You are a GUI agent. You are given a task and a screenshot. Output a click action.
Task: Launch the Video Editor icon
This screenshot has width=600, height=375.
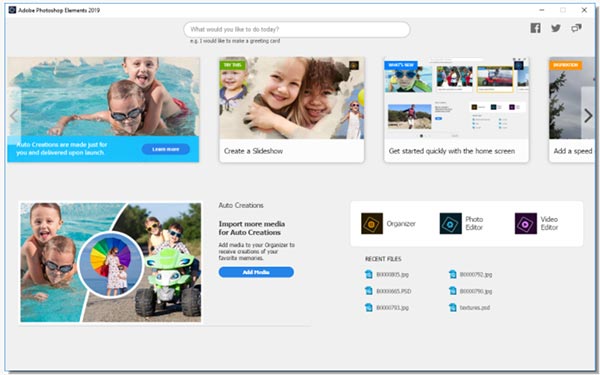pos(525,223)
